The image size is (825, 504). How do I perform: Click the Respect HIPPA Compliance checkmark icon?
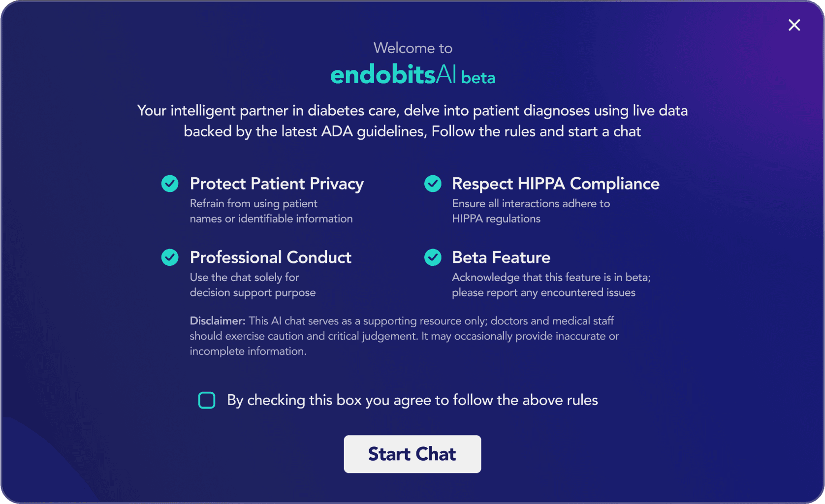tap(432, 183)
